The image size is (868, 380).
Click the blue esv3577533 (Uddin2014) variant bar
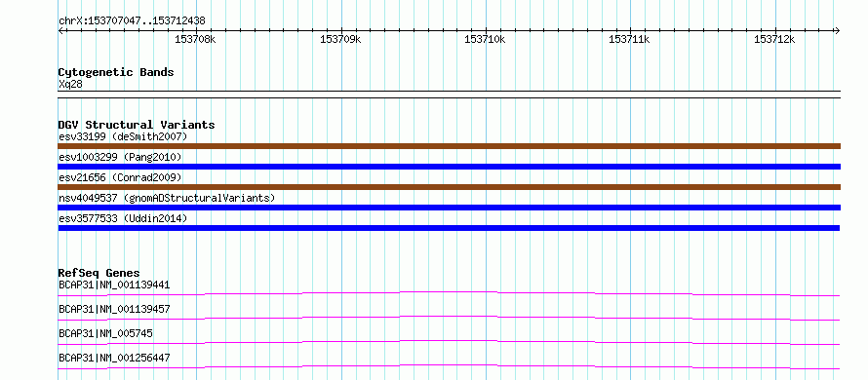coord(449,228)
